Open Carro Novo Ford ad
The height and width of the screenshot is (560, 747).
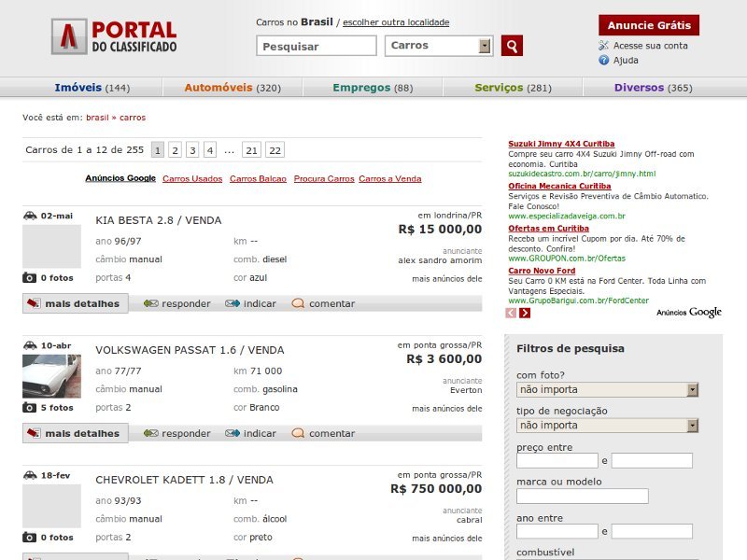pyautogui.click(x=542, y=271)
